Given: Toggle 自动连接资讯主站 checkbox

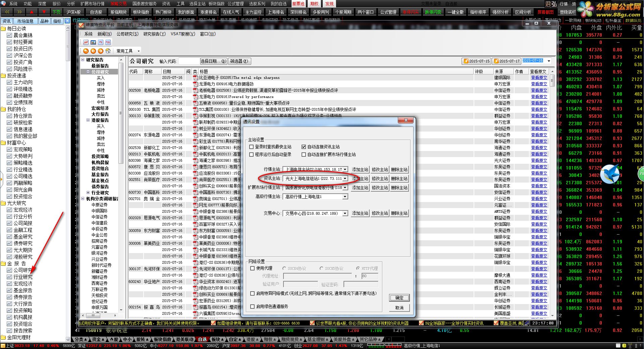Looking at the screenshot, I should [304, 147].
